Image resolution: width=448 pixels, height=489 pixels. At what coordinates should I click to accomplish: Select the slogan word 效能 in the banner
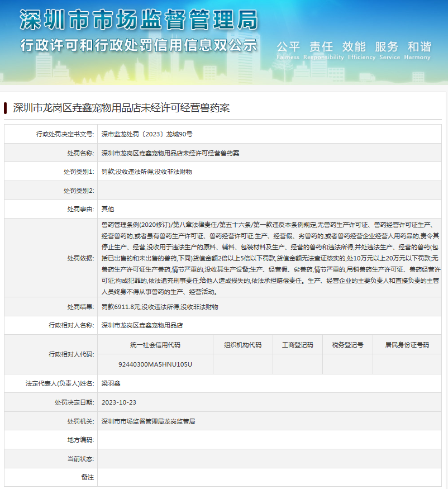(354, 47)
